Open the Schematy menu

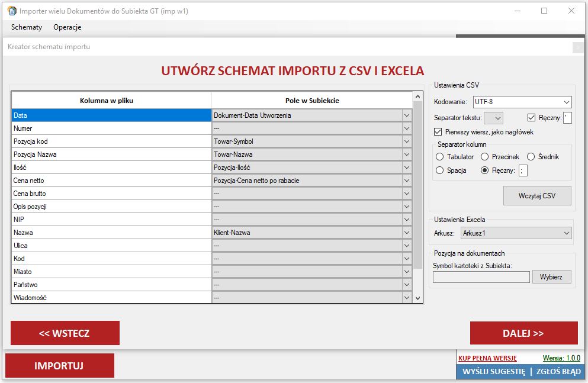tap(27, 27)
